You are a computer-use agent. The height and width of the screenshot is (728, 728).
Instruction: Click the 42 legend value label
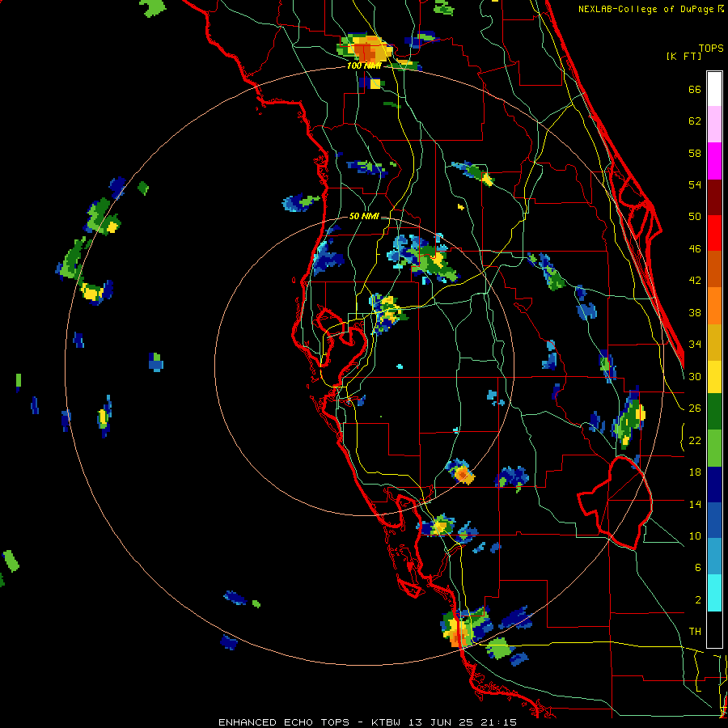tap(695, 281)
